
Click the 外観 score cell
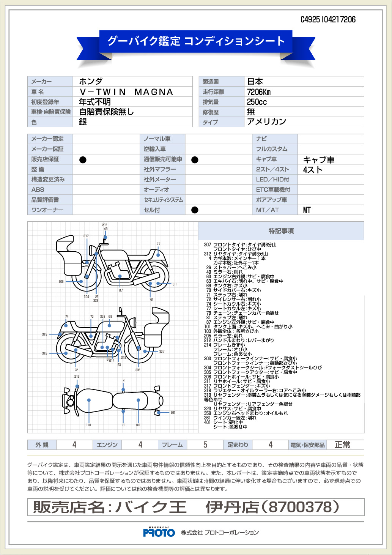click(x=74, y=445)
